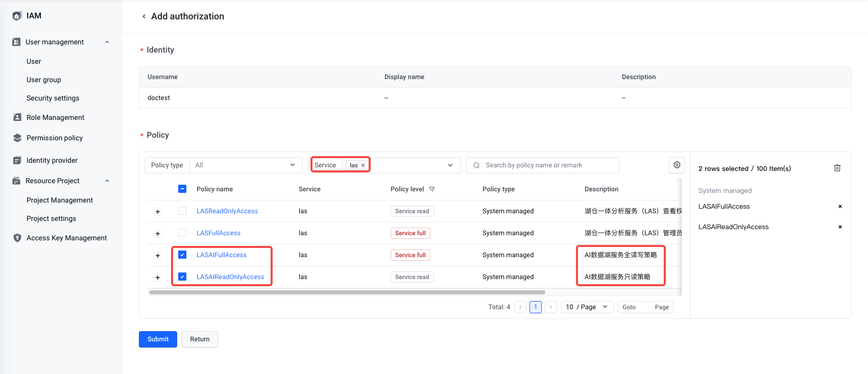
Task: Clear all selected policies with trash icon
Action: 837,168
